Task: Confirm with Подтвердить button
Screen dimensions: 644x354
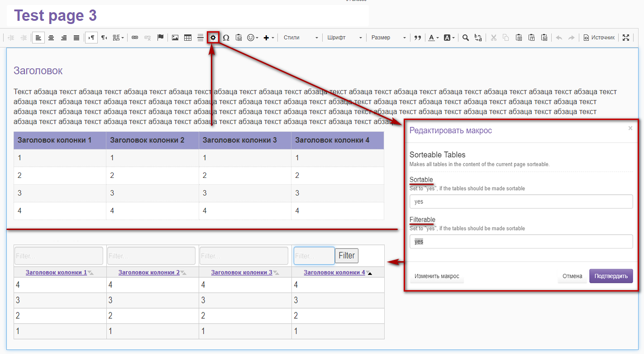Action: coord(611,276)
